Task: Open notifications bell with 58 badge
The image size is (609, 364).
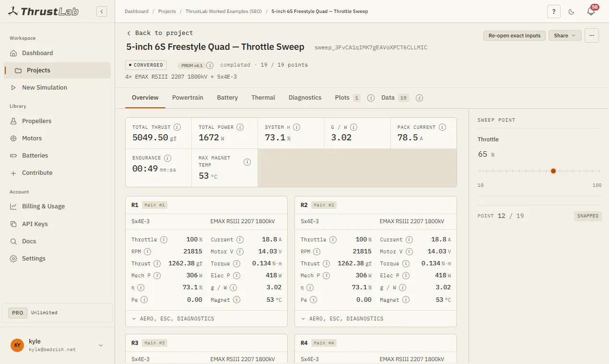Action: click(591, 11)
